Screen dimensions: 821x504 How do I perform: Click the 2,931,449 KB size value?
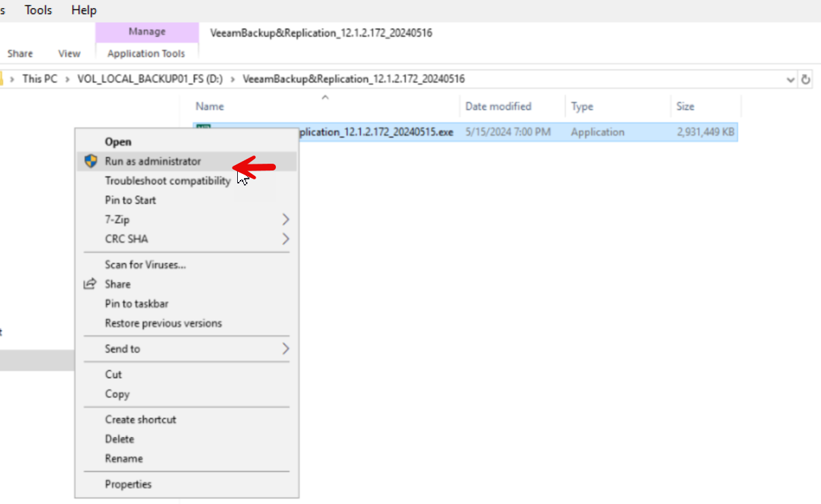705,132
